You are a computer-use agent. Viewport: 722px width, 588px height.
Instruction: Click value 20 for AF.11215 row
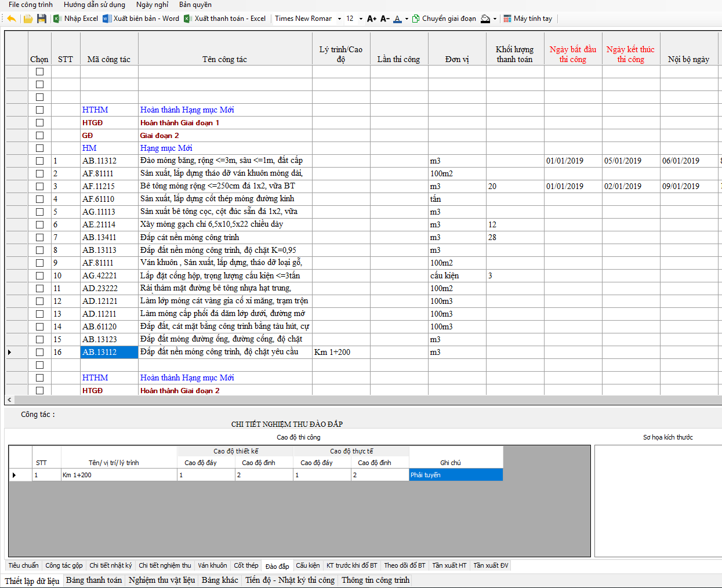[x=515, y=186]
